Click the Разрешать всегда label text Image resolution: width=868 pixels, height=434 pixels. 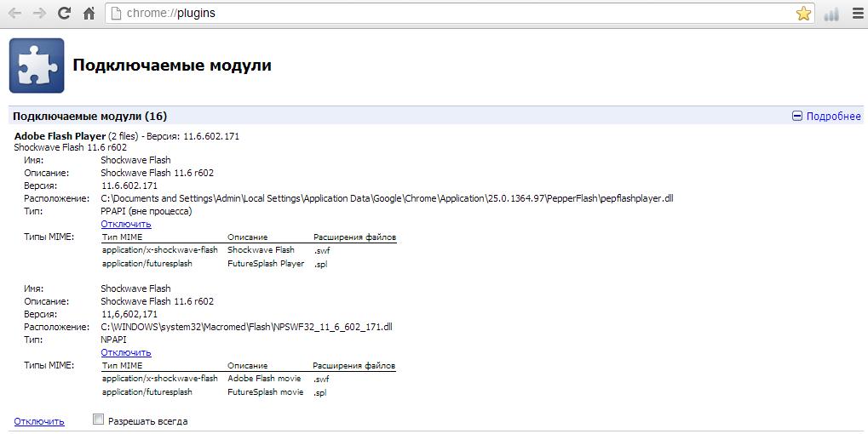148,421
